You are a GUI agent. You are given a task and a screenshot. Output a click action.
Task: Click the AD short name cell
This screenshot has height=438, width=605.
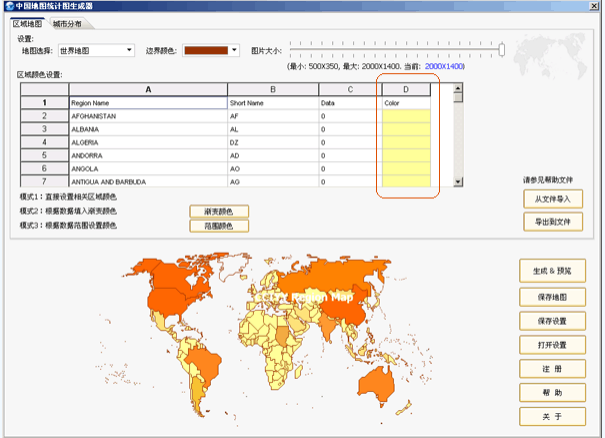coord(273,156)
